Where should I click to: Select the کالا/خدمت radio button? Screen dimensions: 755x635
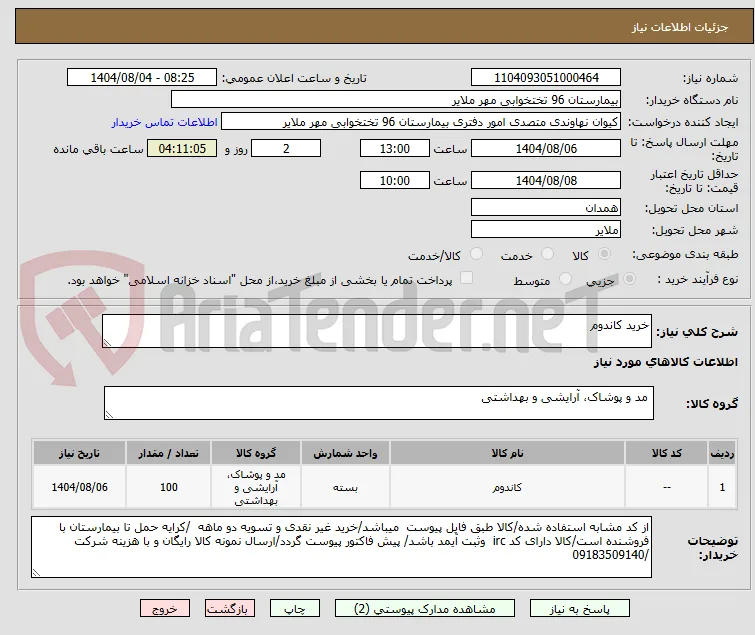(x=476, y=254)
